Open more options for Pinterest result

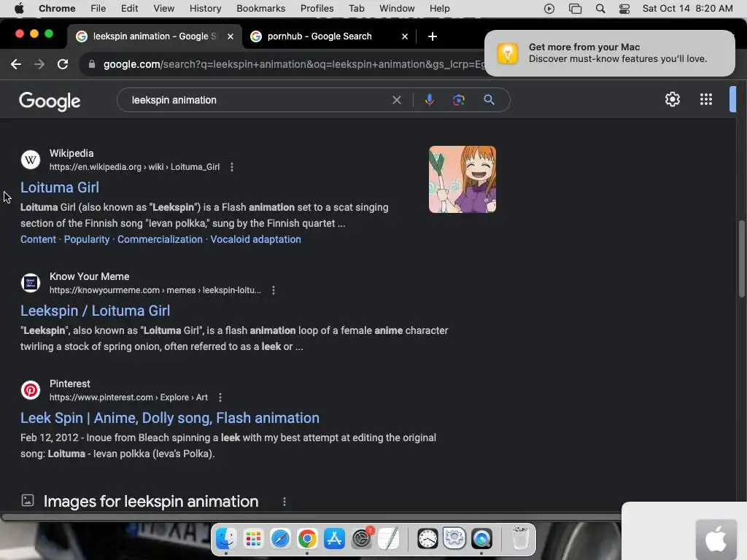(x=220, y=397)
